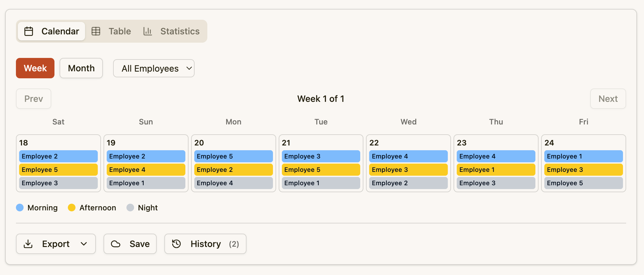Click Employee 1 night shift on Tuesday 21
Image resolution: width=644 pixels, height=275 pixels.
[321, 183]
